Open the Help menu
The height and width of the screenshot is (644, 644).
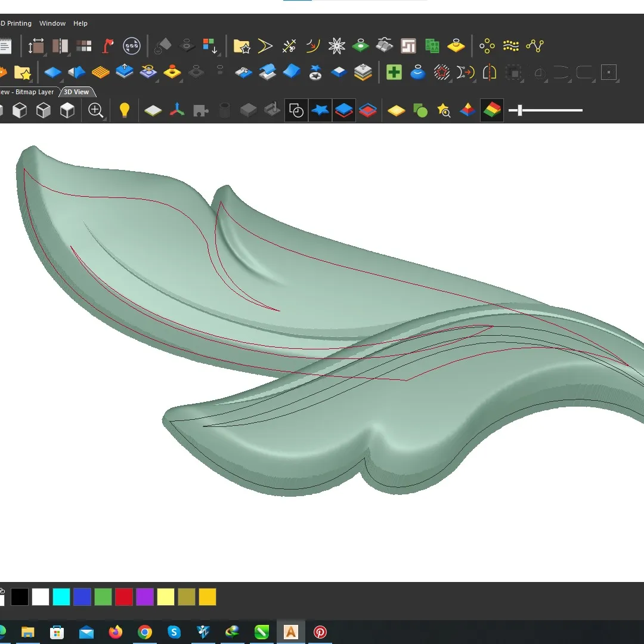[x=80, y=23]
